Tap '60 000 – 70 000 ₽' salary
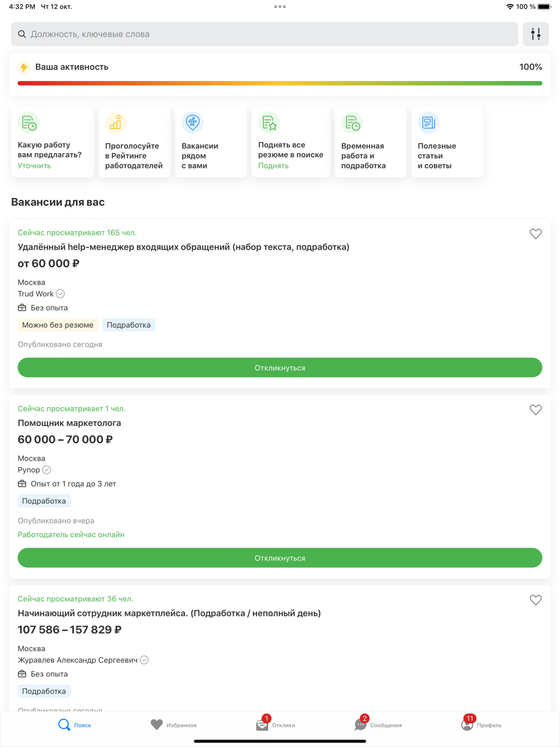The width and height of the screenshot is (560, 747). tap(65, 440)
